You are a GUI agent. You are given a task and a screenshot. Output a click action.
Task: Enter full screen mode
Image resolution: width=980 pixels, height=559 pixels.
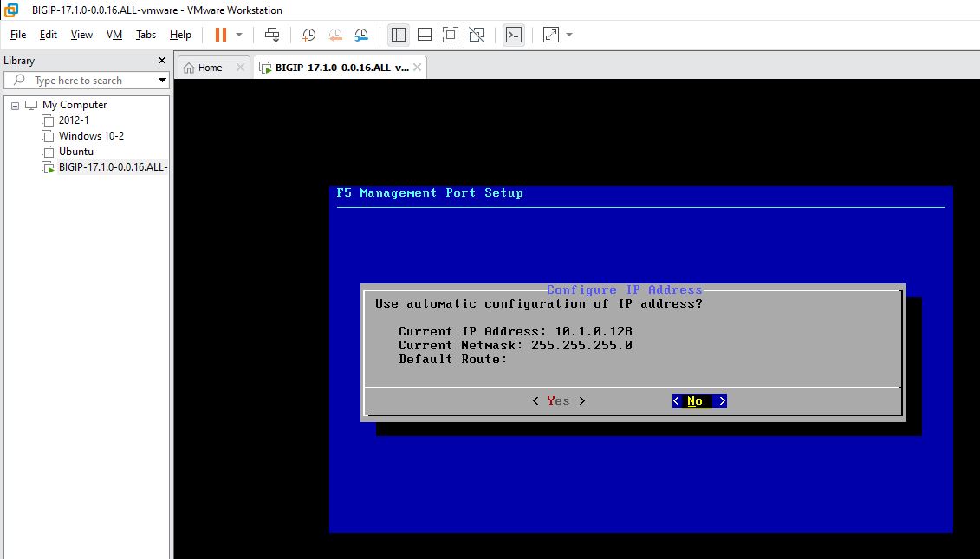coord(450,35)
